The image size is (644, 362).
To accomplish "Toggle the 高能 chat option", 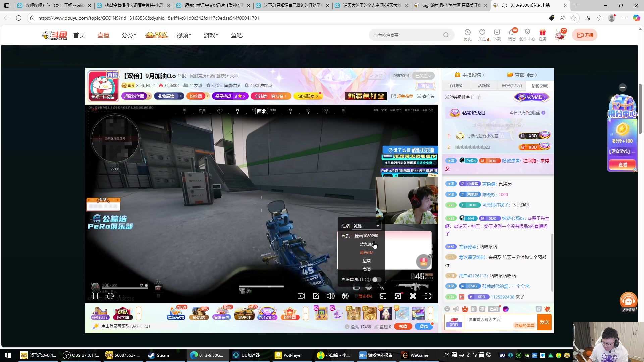I will click(494, 309).
